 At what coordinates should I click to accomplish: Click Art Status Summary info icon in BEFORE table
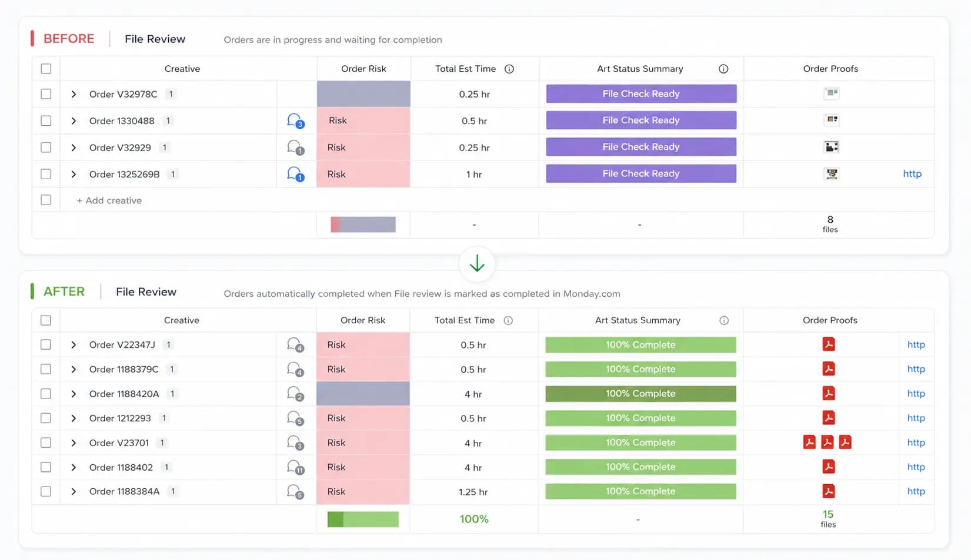coord(723,69)
